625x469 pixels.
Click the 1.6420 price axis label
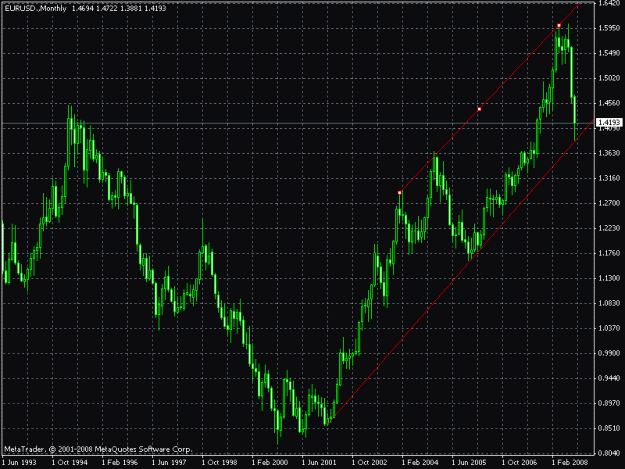[x=609, y=4]
